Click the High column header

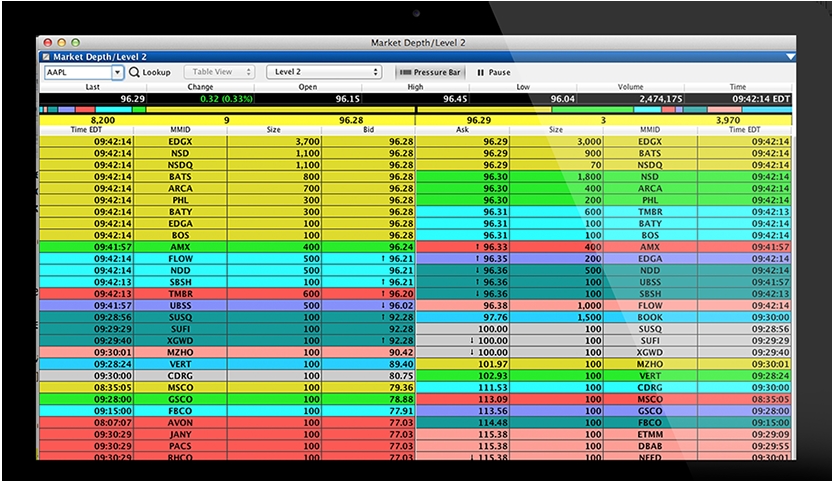(415, 87)
